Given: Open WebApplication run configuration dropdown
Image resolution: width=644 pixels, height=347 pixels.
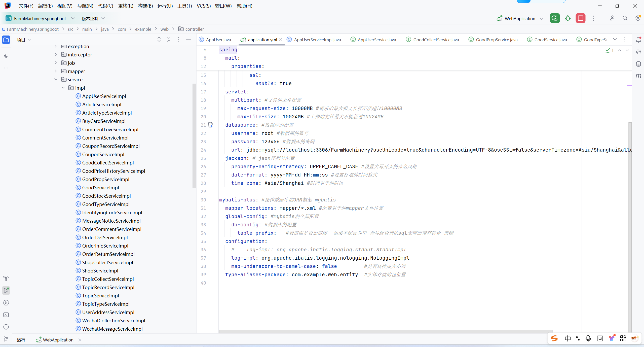Looking at the screenshot, I should pos(520,18).
